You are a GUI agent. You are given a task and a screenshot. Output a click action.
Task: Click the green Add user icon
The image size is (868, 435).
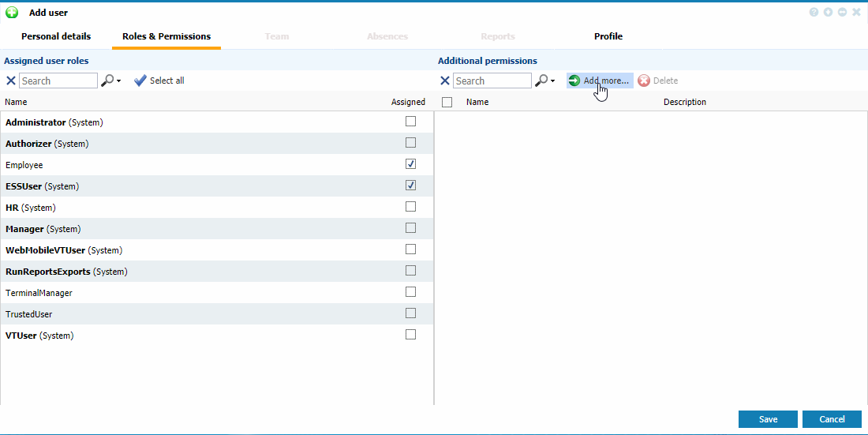point(12,13)
